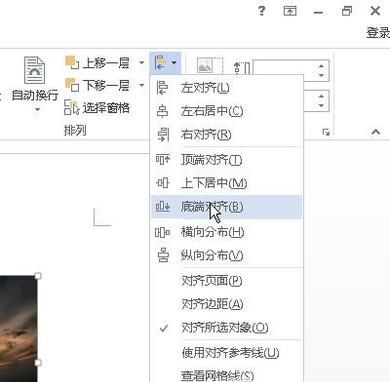Click the Align objects ribbon icon
This screenshot has width=390, height=382.
point(160,63)
